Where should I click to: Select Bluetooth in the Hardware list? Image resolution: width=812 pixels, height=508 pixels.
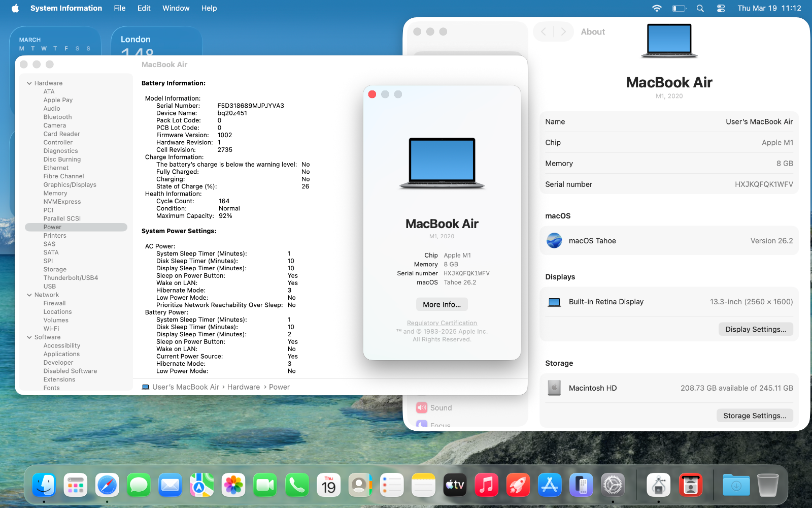click(58, 117)
